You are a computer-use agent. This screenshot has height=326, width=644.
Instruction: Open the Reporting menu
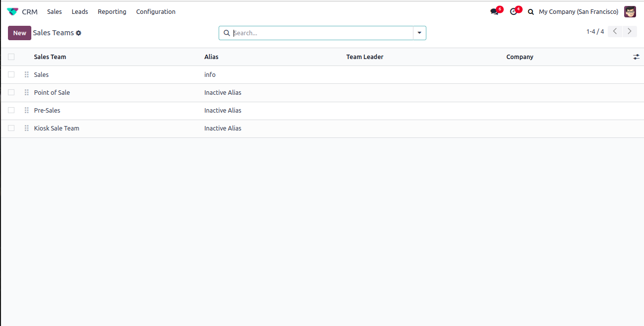point(112,12)
